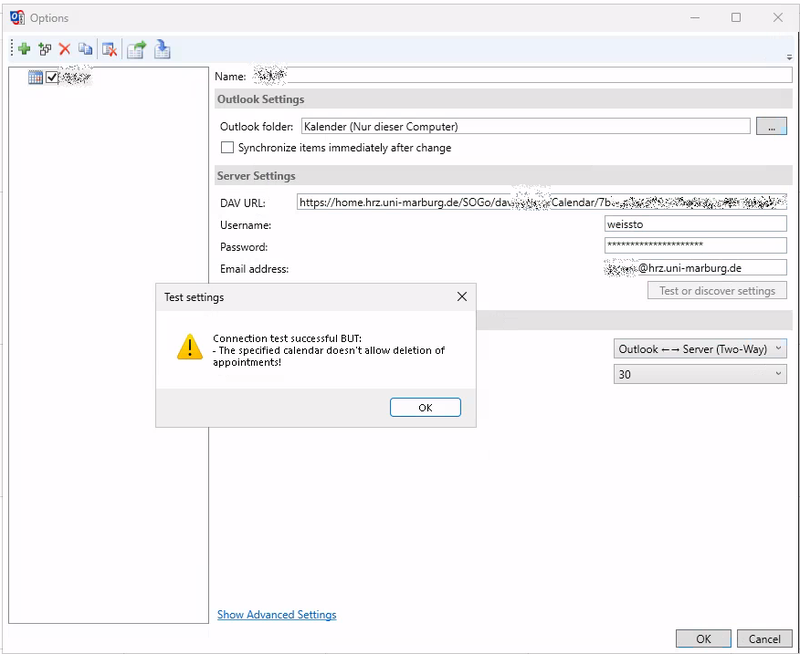
Task: Export profiles to a file
Action: [137, 48]
